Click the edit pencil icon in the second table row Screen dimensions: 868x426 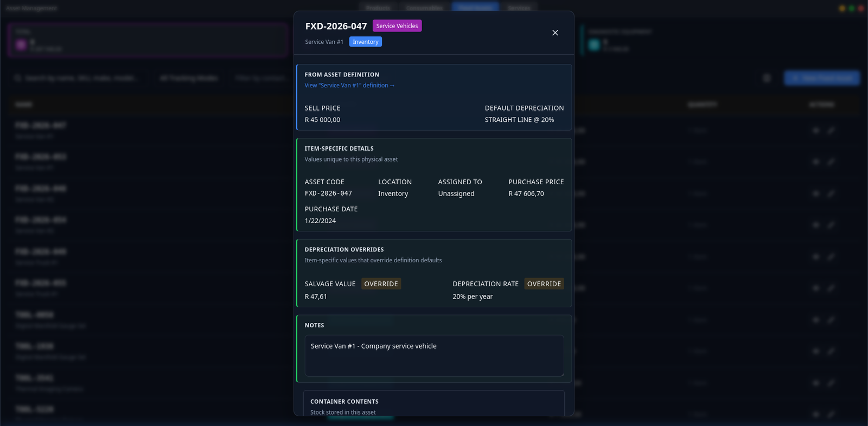[x=831, y=162]
